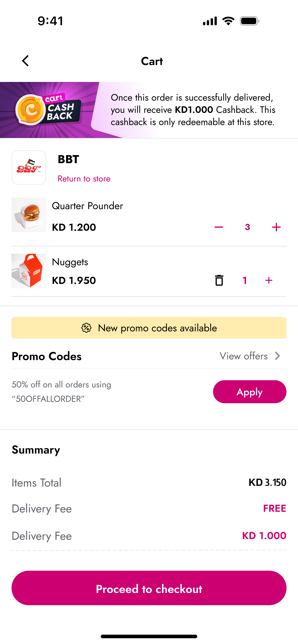This screenshot has width=298, height=644.
Task: Increase Quarter Pounder quantity with plus
Action: (276, 227)
